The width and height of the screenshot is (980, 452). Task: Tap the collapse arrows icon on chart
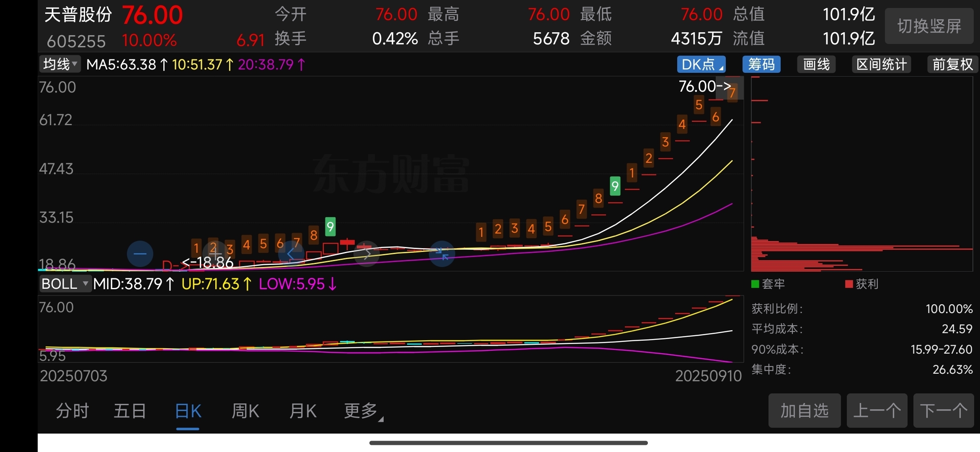tap(442, 254)
